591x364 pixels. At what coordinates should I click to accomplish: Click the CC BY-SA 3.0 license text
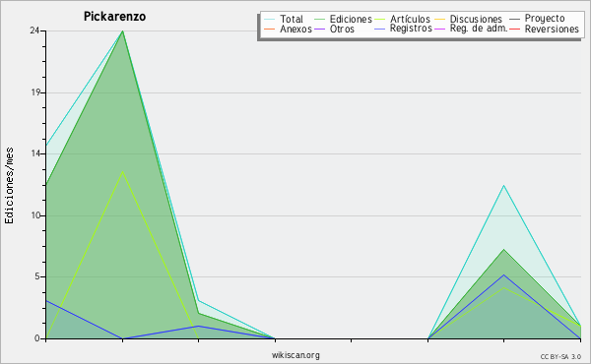click(x=560, y=357)
